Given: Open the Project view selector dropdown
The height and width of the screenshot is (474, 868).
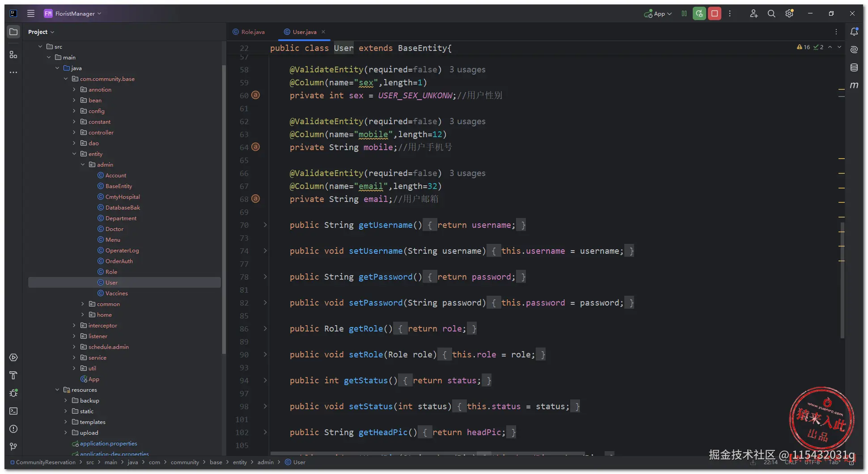Looking at the screenshot, I should pyautogui.click(x=41, y=32).
